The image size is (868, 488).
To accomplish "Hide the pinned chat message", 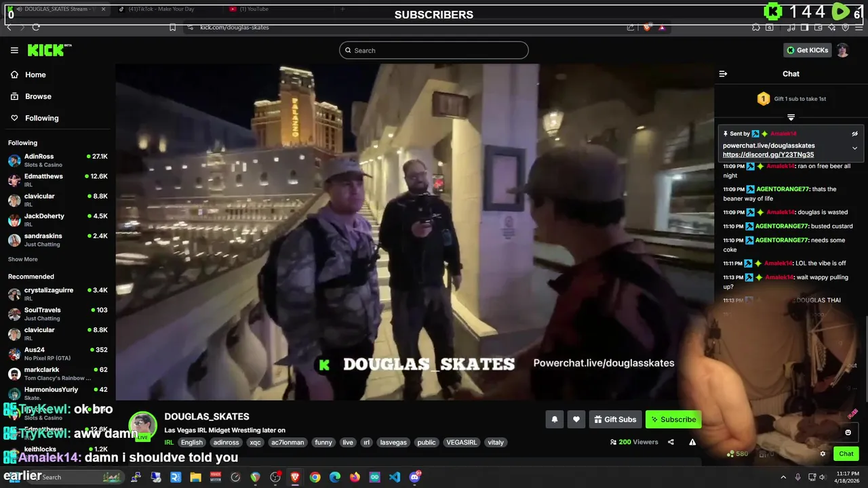I will coord(854,134).
